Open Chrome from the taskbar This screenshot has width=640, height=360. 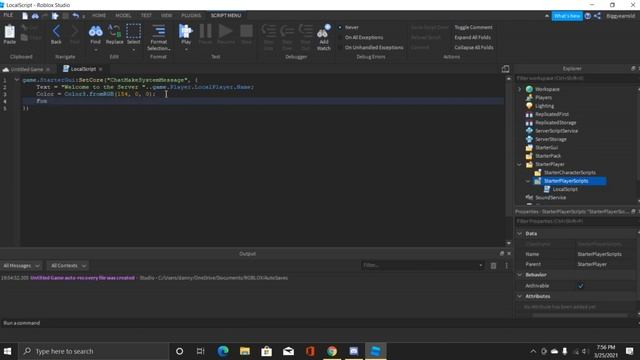[x=332, y=351]
